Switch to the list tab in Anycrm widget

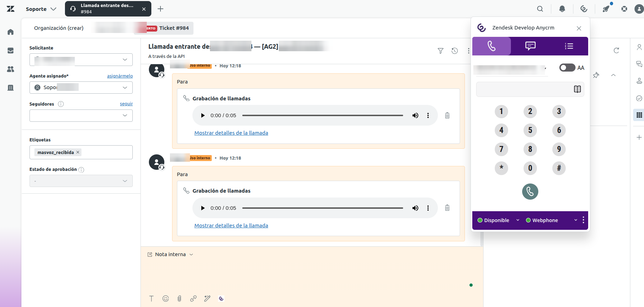569,46
